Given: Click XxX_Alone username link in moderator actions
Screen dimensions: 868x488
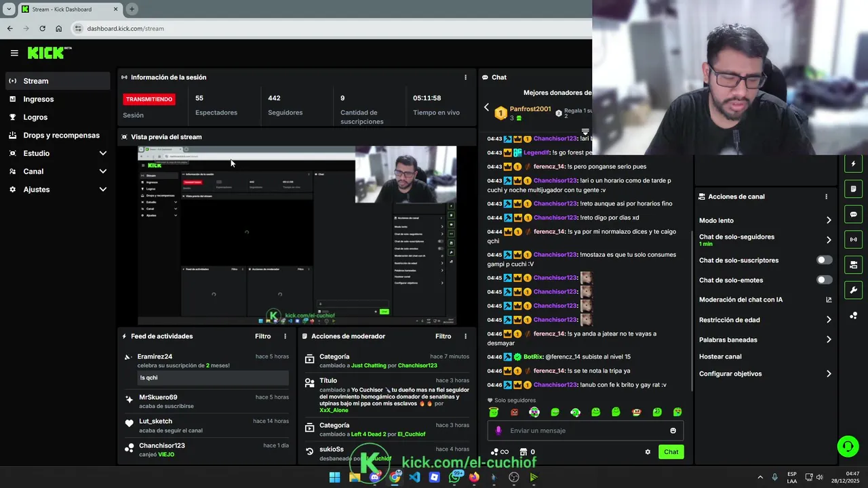Looking at the screenshot, I should [334, 410].
